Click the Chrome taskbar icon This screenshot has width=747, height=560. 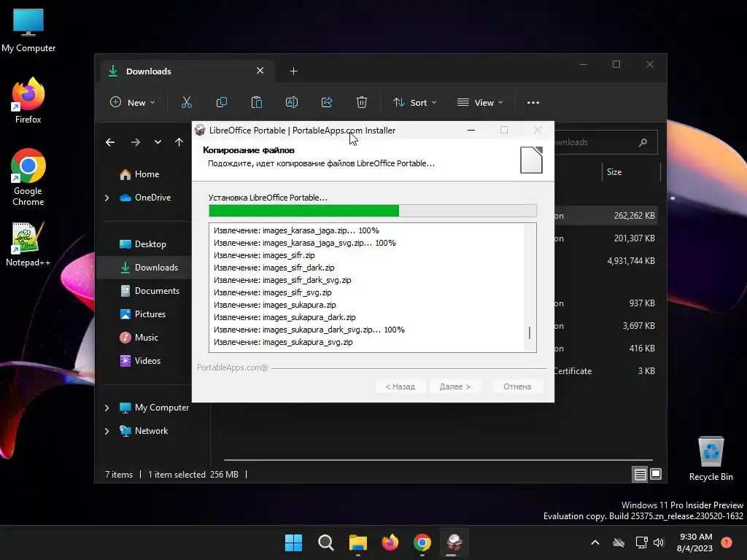click(422, 542)
